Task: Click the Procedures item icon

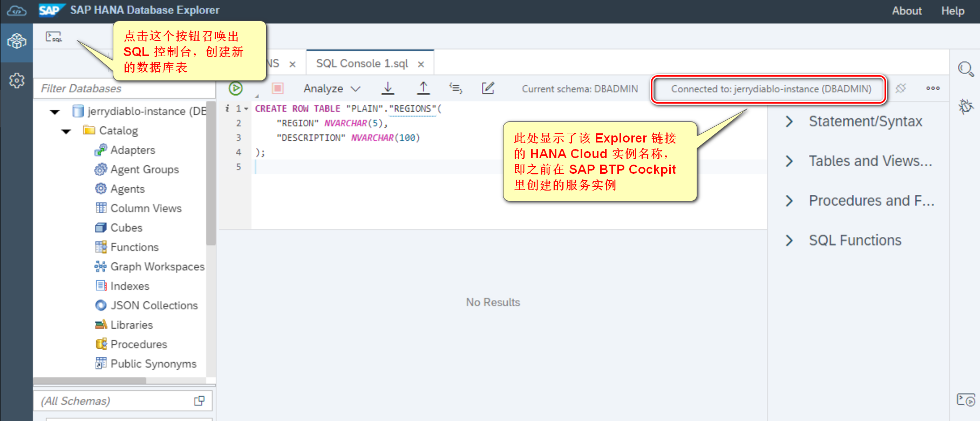Action: 101,344
